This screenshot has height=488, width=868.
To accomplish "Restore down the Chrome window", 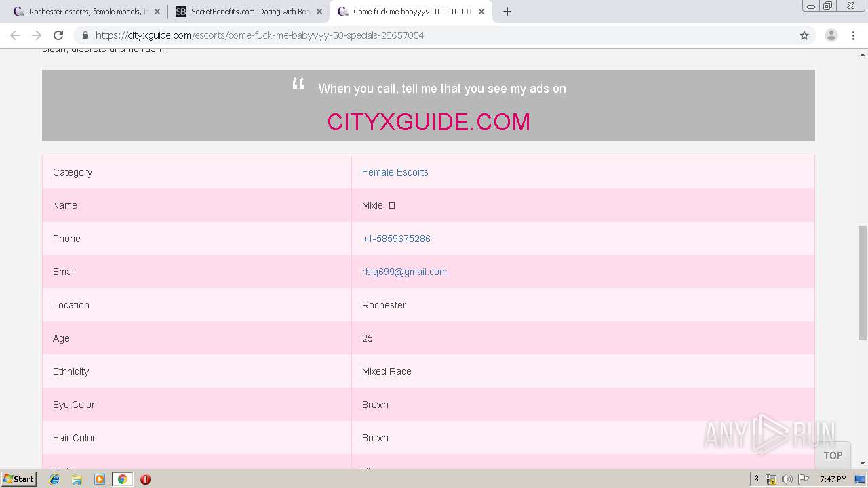I will pyautogui.click(x=828, y=6).
